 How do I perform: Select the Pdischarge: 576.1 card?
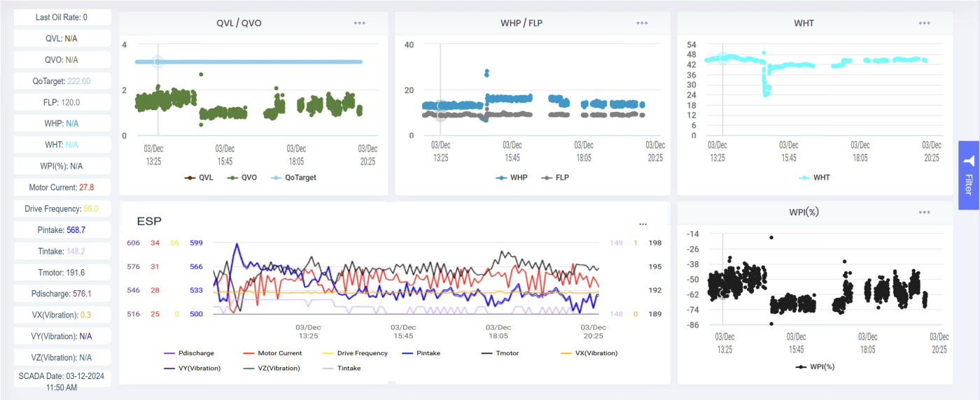62,294
